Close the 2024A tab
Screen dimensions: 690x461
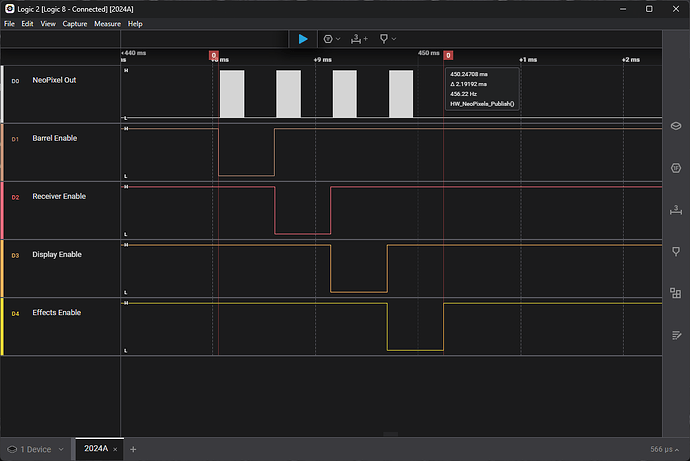click(117, 449)
